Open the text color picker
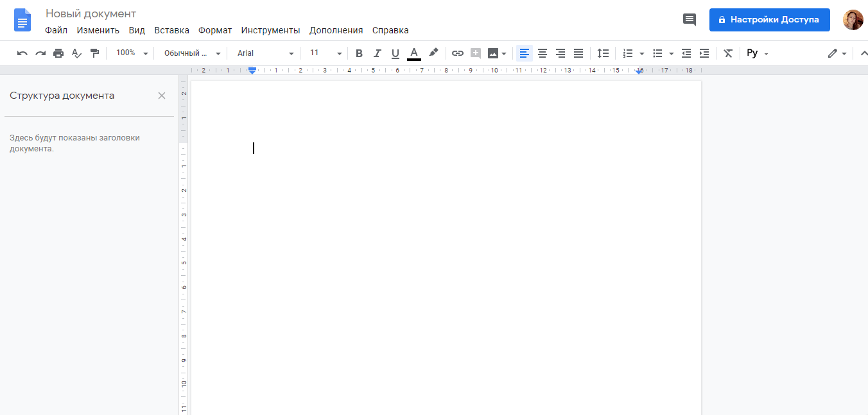Screen dimensions: 868x415 pyautogui.click(x=414, y=53)
